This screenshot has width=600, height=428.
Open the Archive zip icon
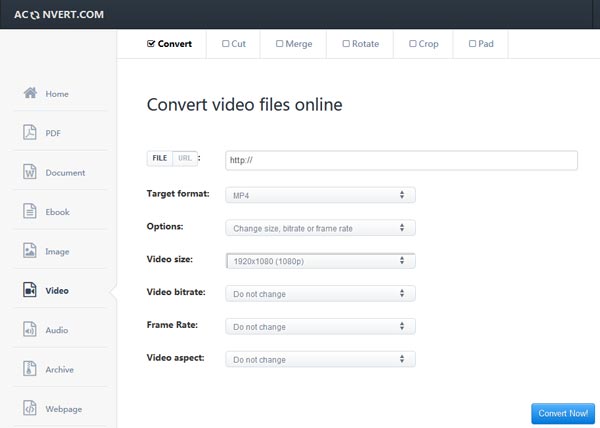pos(30,369)
